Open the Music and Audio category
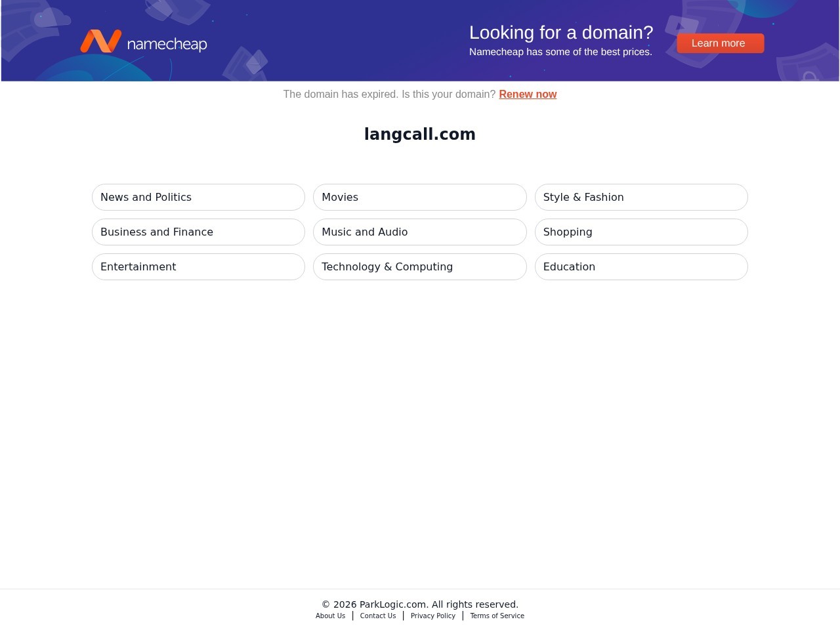This screenshot has height=630, width=840. [420, 232]
